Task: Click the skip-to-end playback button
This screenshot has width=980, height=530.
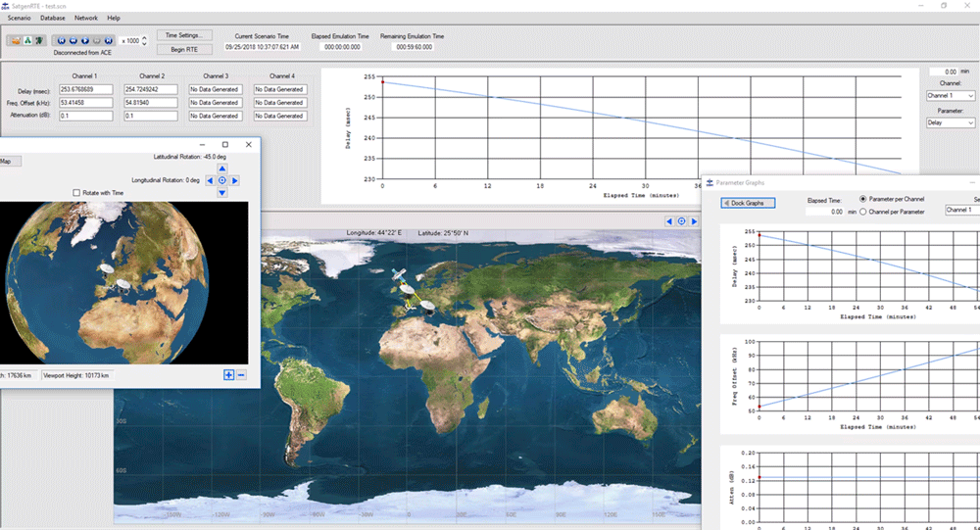Action: point(109,40)
